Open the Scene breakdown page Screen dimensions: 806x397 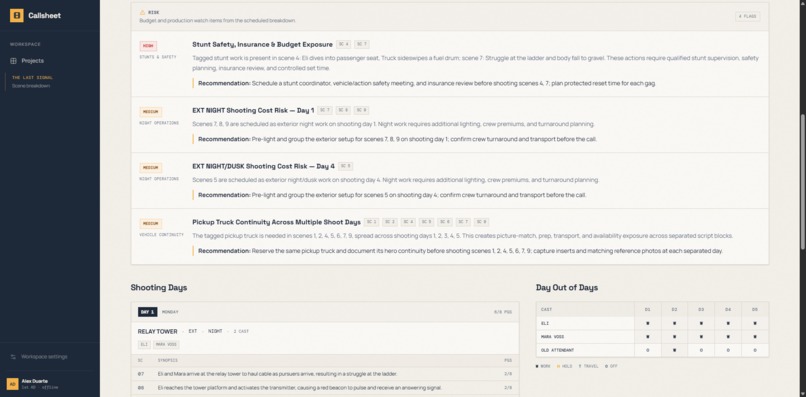[31, 86]
